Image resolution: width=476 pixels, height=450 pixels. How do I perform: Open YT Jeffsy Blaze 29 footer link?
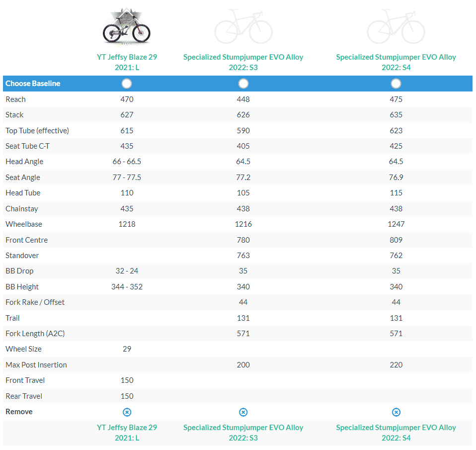(127, 433)
